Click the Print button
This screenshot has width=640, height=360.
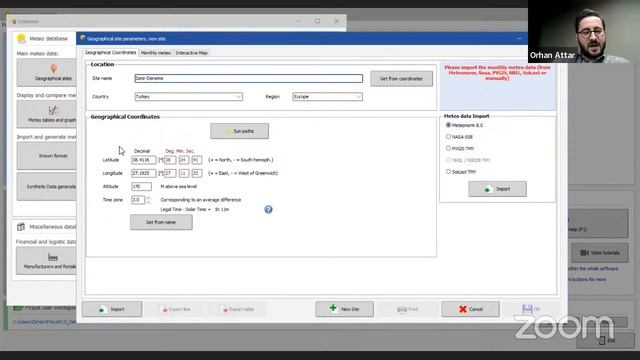[407, 309]
